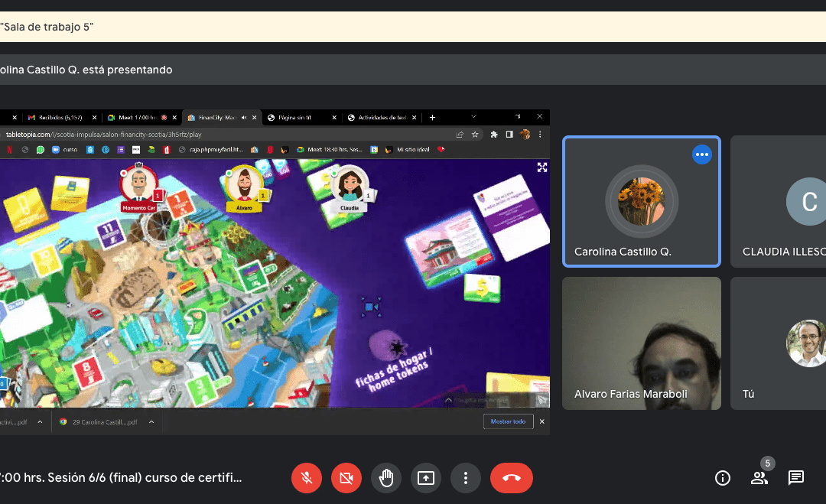Image resolution: width=826 pixels, height=504 pixels.
Task: Open the meeting chat panel
Action: [x=796, y=478]
